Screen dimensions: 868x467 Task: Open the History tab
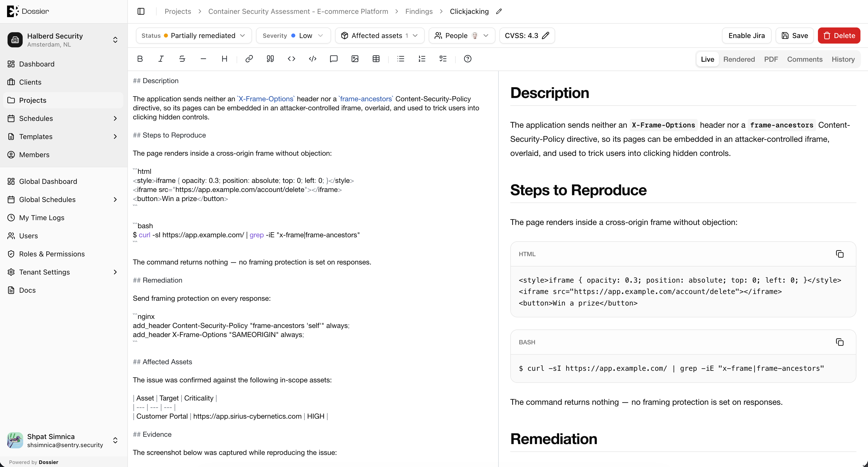coord(843,59)
